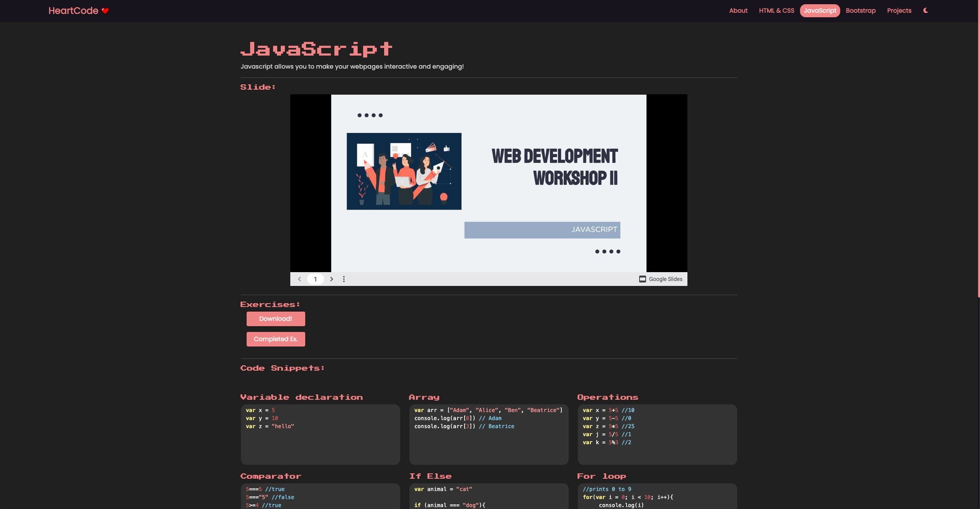
Task: Go back using the previous slide arrow
Action: [299, 279]
